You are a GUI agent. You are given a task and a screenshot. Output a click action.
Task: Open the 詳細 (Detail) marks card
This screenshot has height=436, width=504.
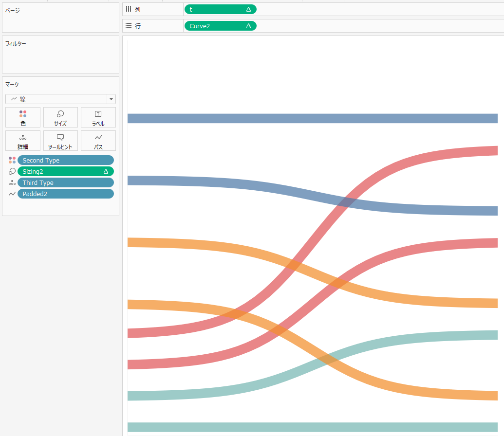point(23,141)
